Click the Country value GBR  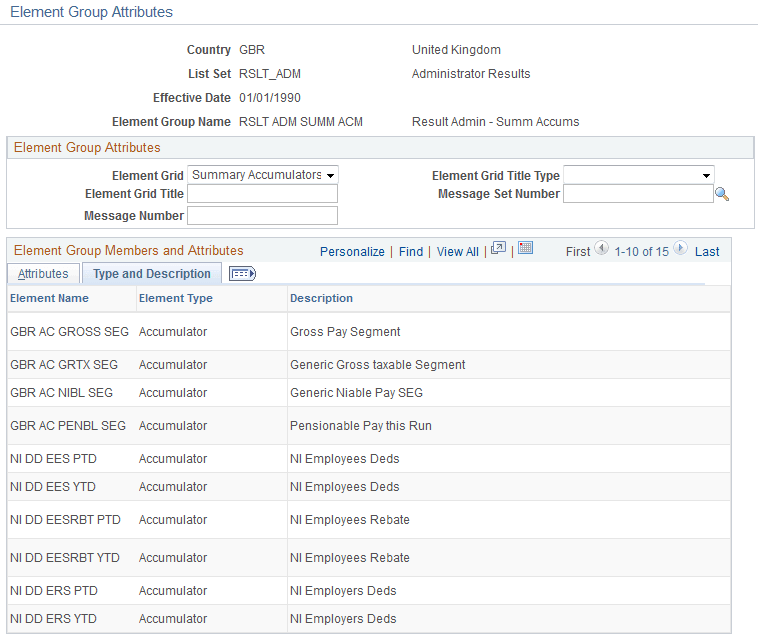tap(252, 49)
